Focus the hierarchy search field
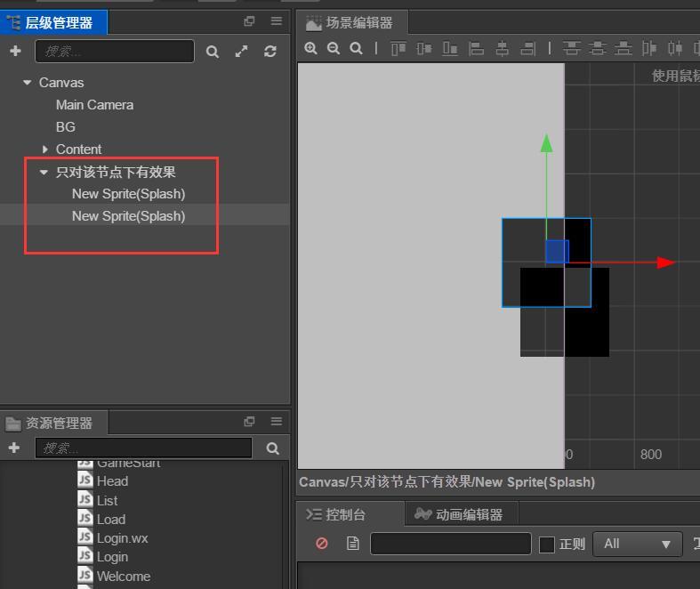The image size is (700, 589). coord(115,52)
